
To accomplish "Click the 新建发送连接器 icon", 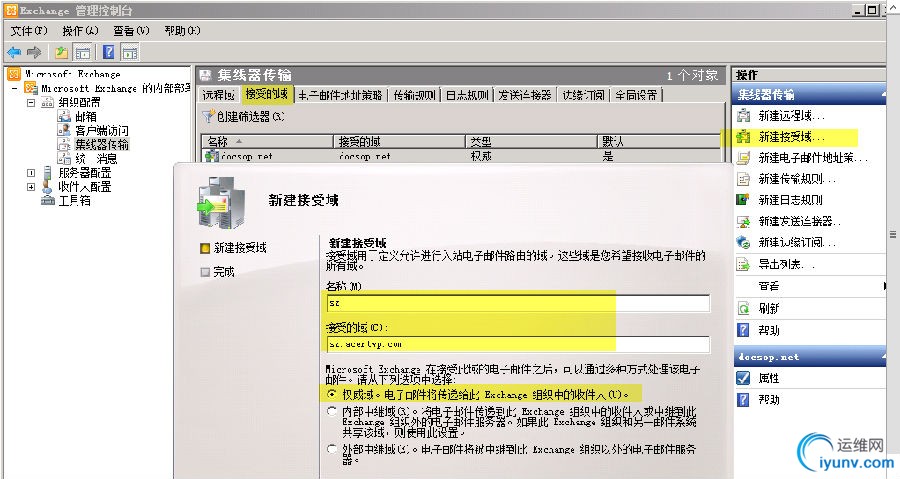I will click(744, 221).
